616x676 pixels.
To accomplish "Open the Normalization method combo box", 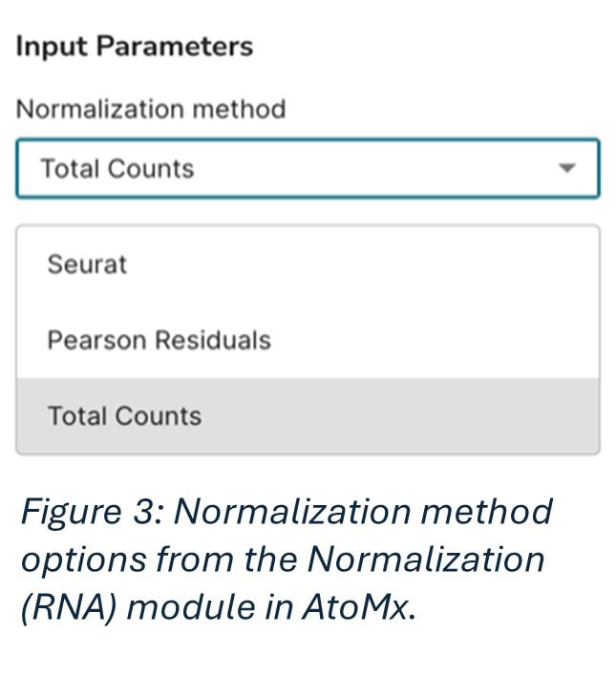I will click(307, 168).
